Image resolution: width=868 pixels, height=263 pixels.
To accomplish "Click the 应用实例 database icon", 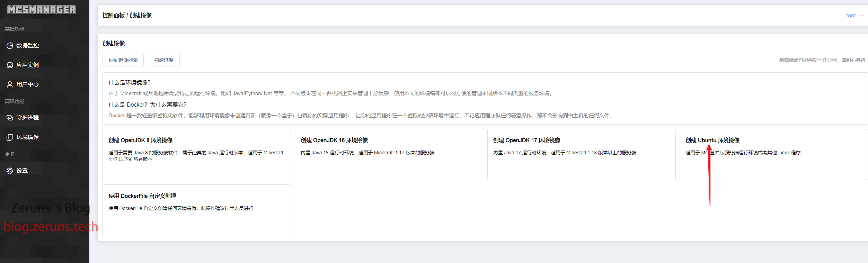I will (x=10, y=65).
